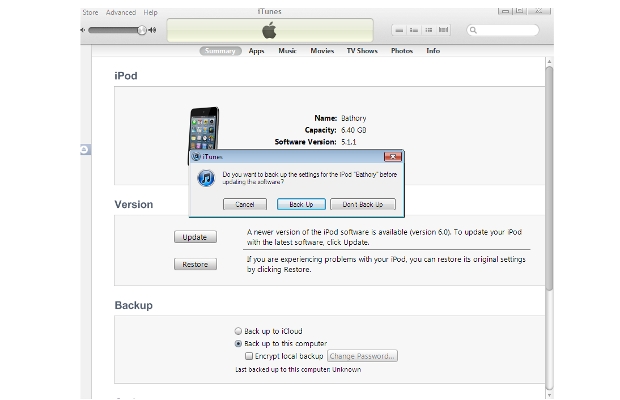Click the sidebar icon on the left edge
620x400 pixels.
pyautogui.click(x=85, y=150)
